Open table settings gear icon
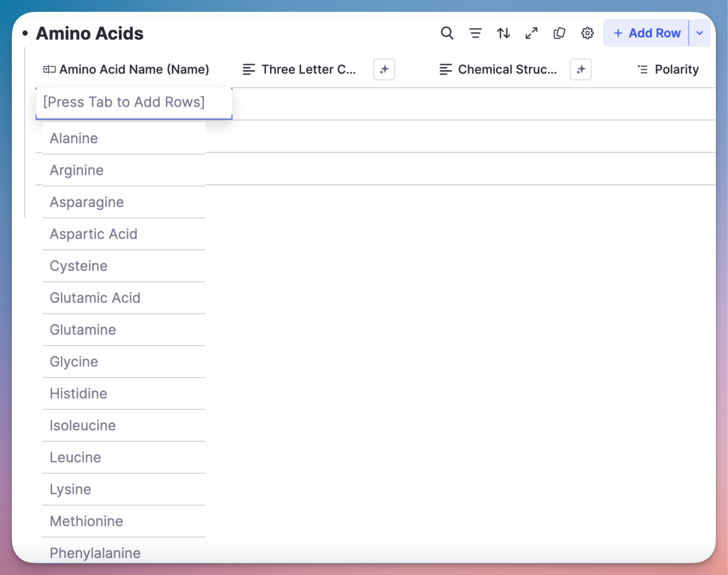728x575 pixels. (587, 33)
